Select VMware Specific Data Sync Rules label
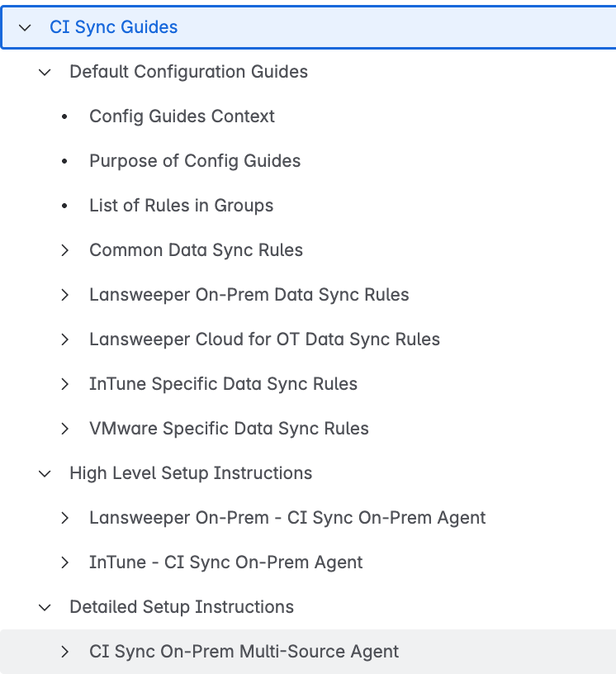The image size is (616, 674). tap(229, 429)
